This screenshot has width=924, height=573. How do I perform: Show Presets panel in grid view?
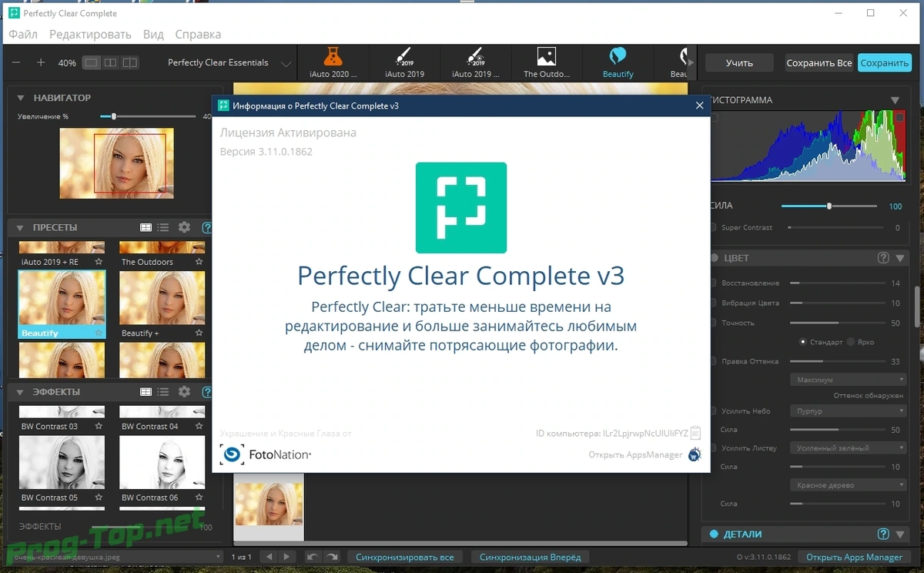(x=146, y=227)
